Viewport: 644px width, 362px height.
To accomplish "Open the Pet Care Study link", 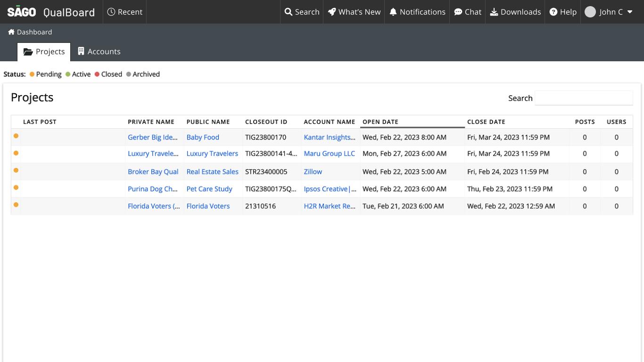I will 209,189.
